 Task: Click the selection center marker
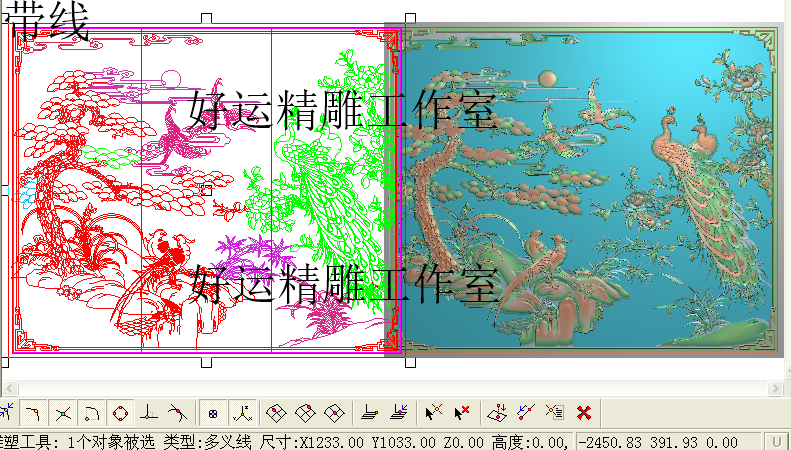[x=206, y=190]
